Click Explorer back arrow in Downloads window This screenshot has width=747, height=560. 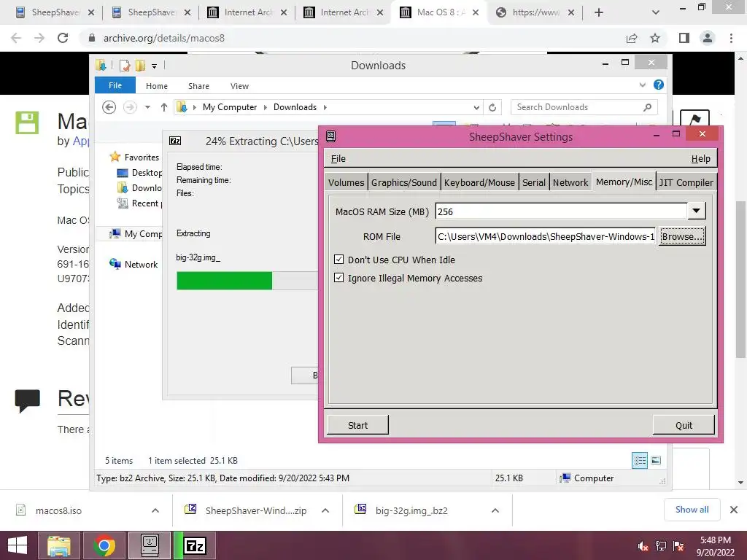pyautogui.click(x=109, y=107)
